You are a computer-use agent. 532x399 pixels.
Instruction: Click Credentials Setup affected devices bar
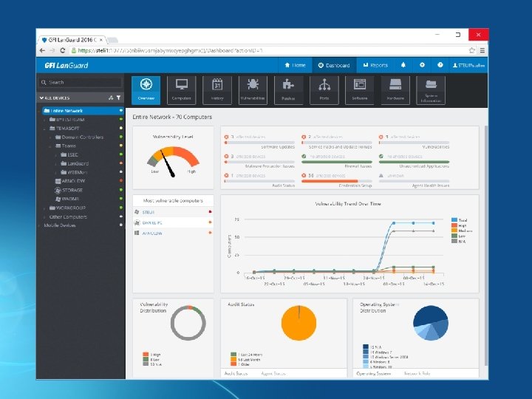click(x=337, y=181)
